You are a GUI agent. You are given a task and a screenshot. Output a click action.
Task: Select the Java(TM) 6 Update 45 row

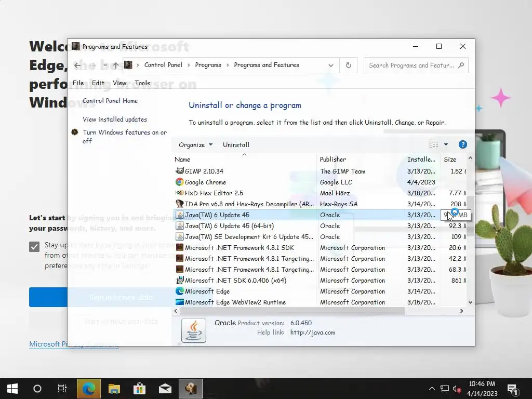click(320, 215)
